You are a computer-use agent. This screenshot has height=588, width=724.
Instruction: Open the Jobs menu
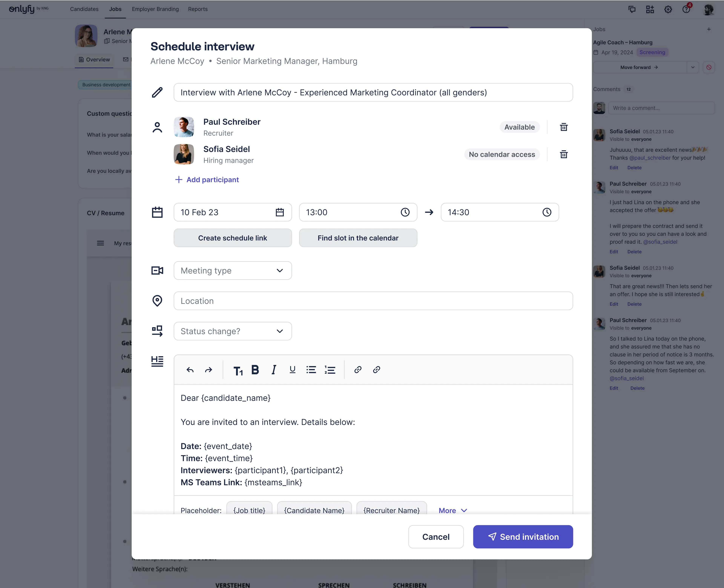(115, 9)
